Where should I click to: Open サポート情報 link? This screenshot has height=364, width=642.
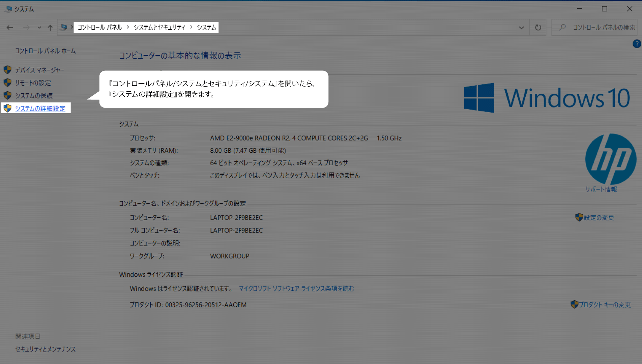point(601,189)
